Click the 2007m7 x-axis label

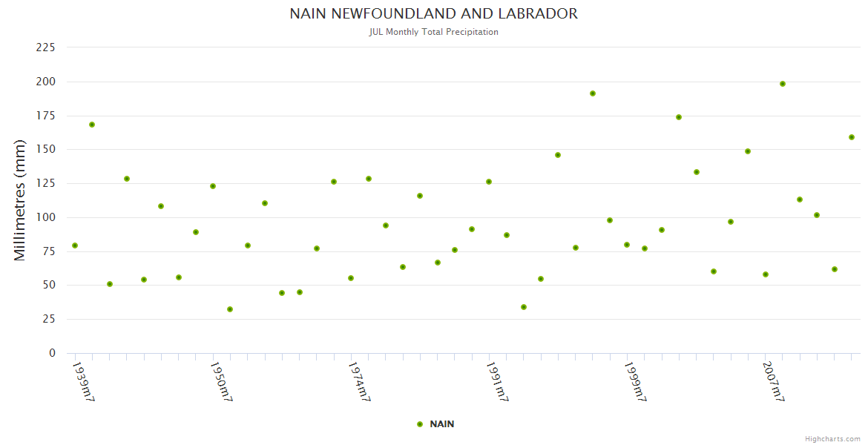773,381
